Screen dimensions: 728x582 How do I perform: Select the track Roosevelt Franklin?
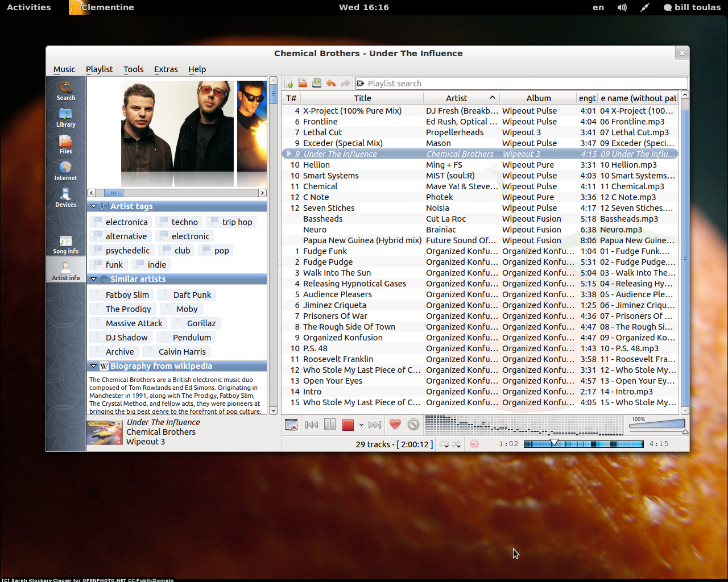tap(480, 359)
